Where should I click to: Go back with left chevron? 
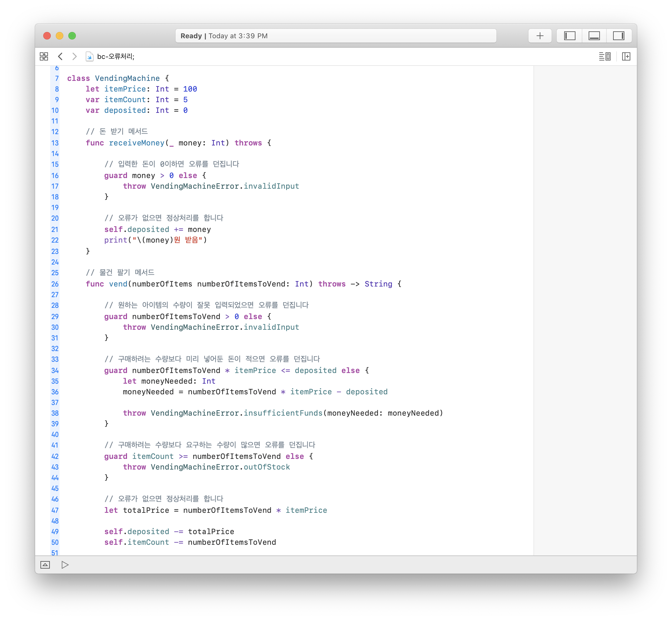click(x=60, y=56)
